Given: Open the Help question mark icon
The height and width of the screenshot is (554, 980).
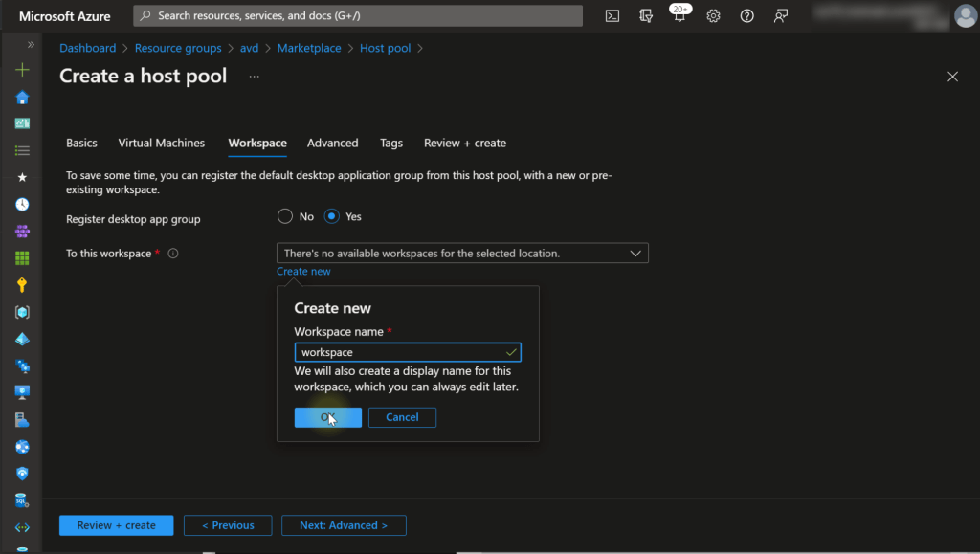Looking at the screenshot, I should click(747, 16).
